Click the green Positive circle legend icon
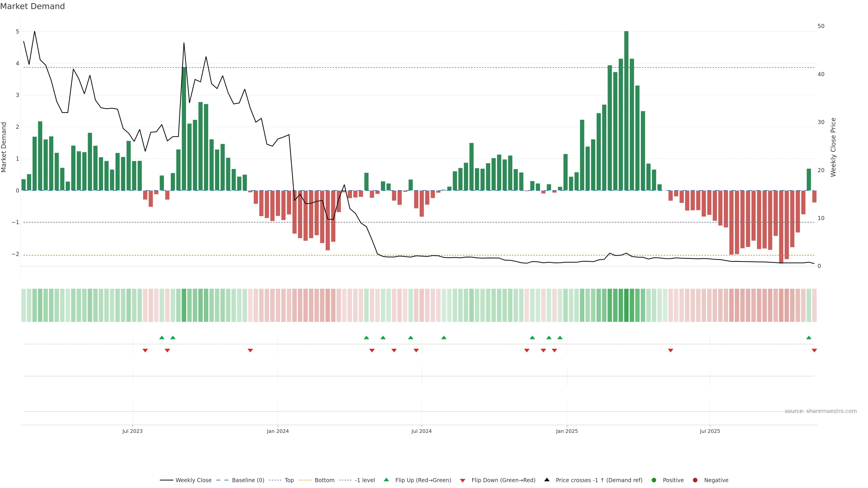This screenshot has width=868, height=488. tap(654, 480)
